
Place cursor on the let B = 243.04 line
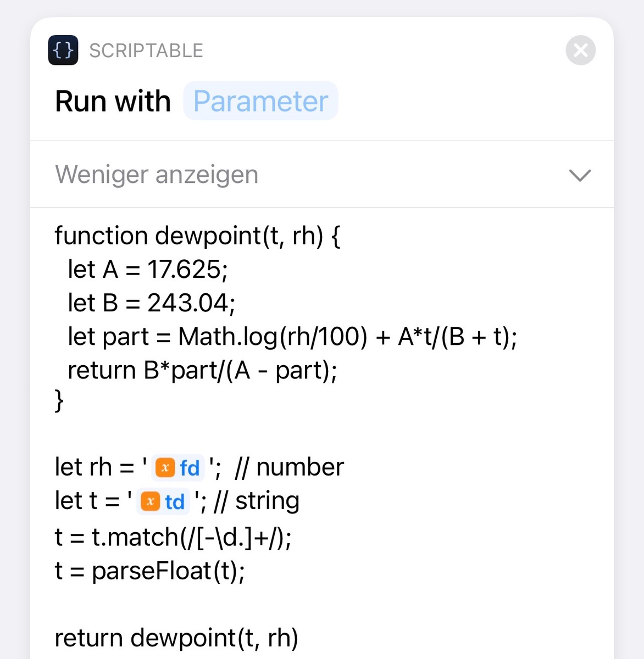click(x=151, y=303)
